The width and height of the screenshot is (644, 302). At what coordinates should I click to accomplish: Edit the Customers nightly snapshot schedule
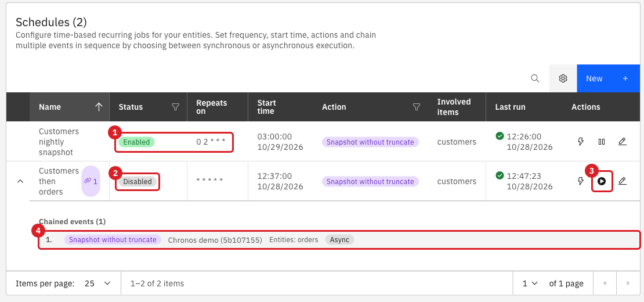point(622,142)
